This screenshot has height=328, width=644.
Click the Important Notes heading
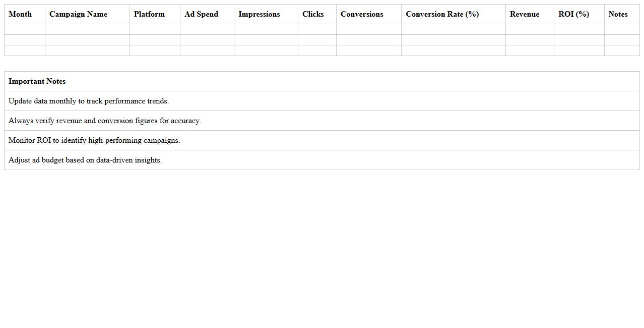tap(37, 81)
